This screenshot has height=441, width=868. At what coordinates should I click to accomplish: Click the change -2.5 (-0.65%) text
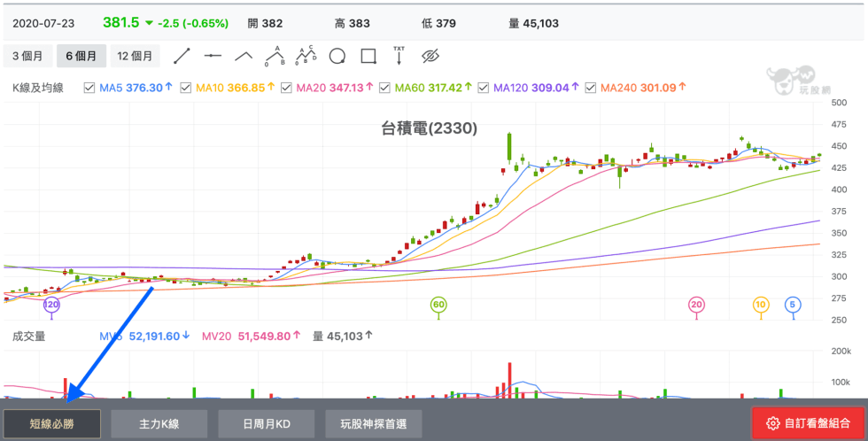[x=193, y=23]
